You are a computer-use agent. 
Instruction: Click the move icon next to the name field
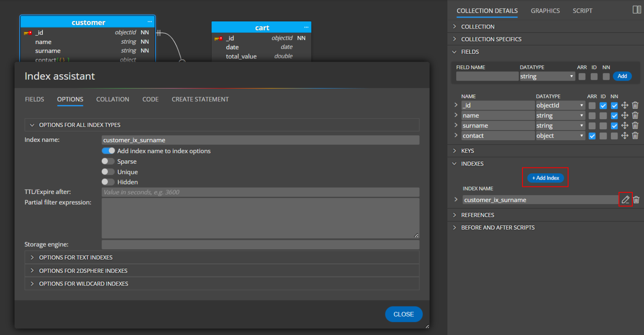click(x=624, y=115)
